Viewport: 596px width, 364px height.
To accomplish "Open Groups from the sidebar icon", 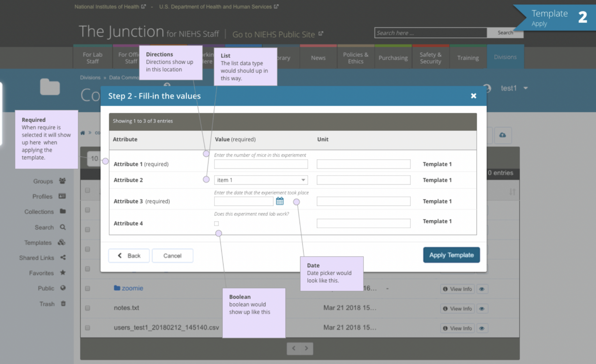I will (x=62, y=181).
